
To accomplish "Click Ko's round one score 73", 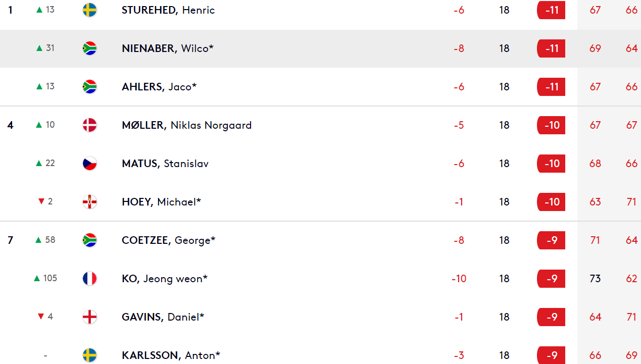I will 595,279.
